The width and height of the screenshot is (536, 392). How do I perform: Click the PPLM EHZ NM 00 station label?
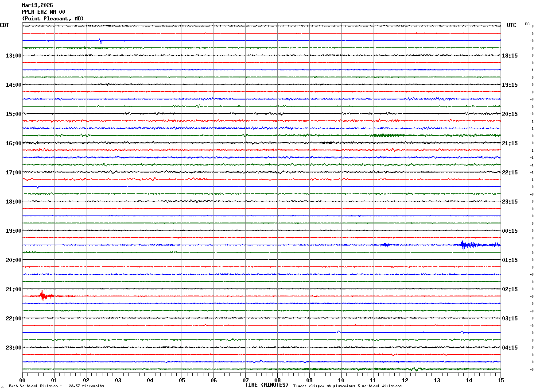coord(43,12)
